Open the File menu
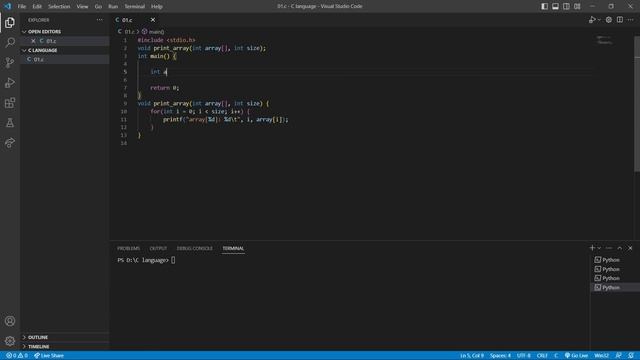The width and height of the screenshot is (640, 360). 22,6
